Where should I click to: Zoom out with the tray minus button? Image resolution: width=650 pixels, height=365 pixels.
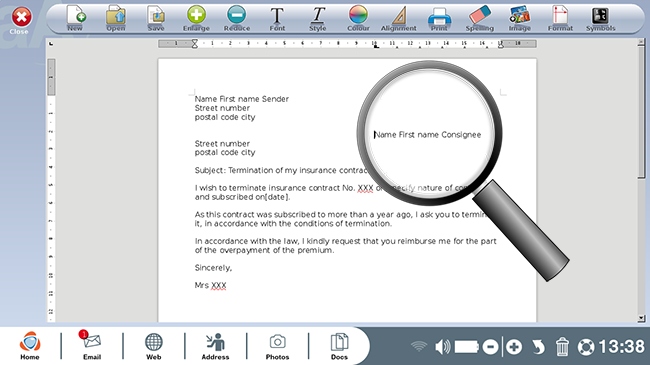tap(490, 347)
